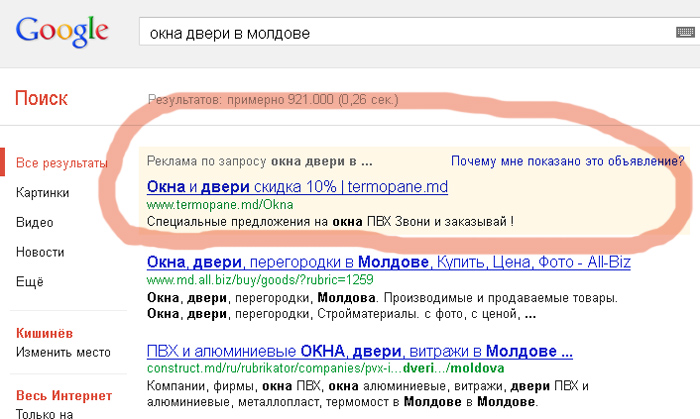Click ad description 'Специальные предложения на окна ПВХ'

point(330,221)
